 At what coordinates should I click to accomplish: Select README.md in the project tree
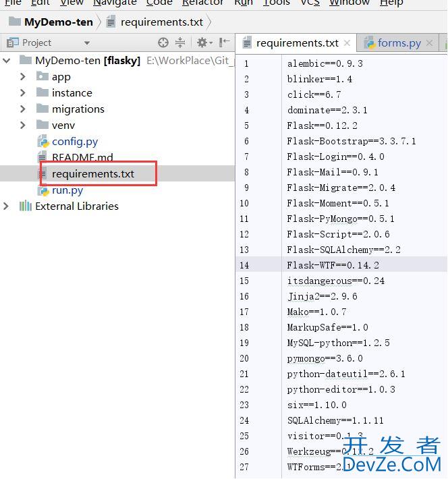pos(82,157)
